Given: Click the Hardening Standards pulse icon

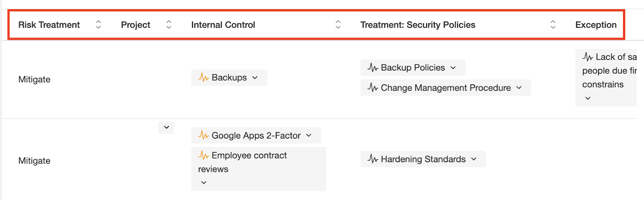Looking at the screenshot, I should pos(373,159).
